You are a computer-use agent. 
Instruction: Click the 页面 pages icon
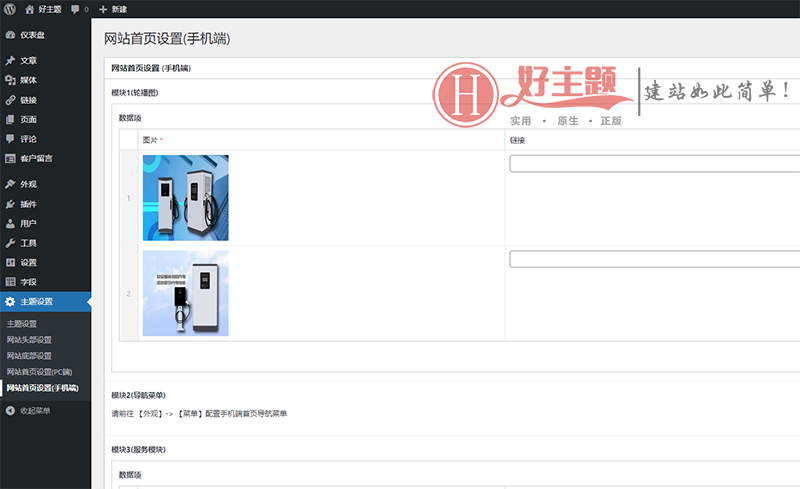click(10, 119)
